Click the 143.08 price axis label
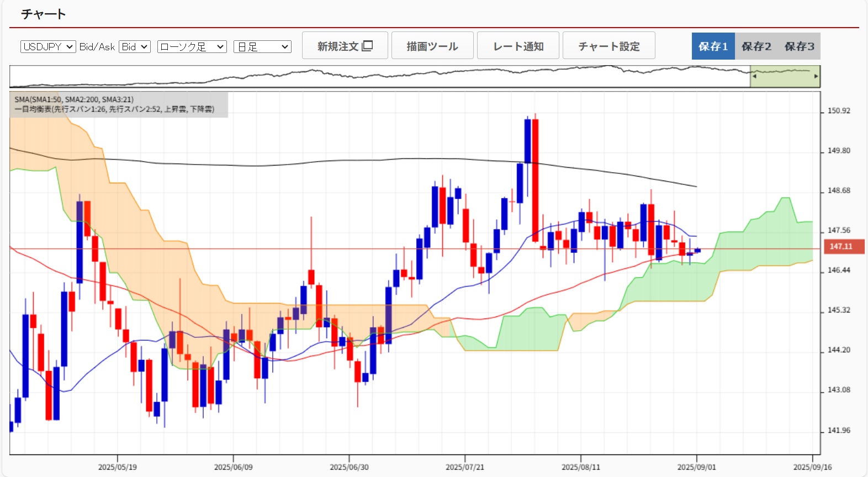This screenshot has width=868, height=477. [839, 390]
